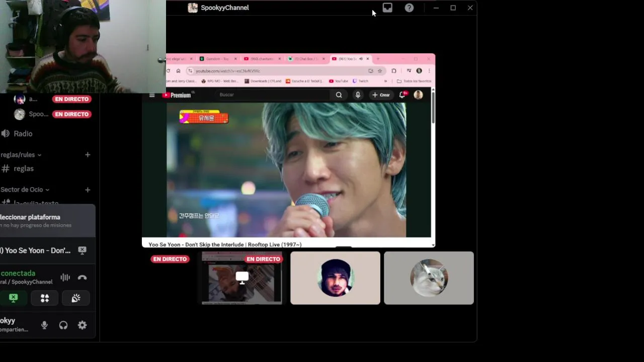The image size is (644, 362).
Task: Open a new browser tab plus button
Action: click(x=378, y=59)
